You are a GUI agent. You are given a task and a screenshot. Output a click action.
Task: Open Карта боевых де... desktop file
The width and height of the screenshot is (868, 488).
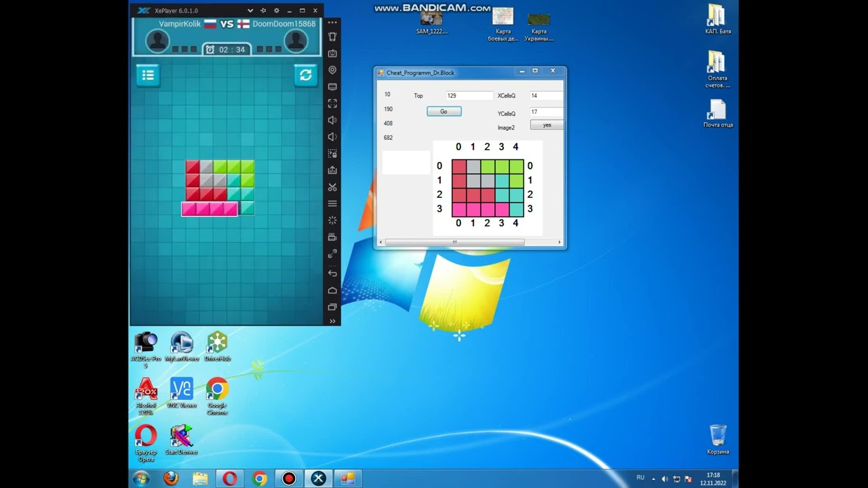(x=503, y=24)
